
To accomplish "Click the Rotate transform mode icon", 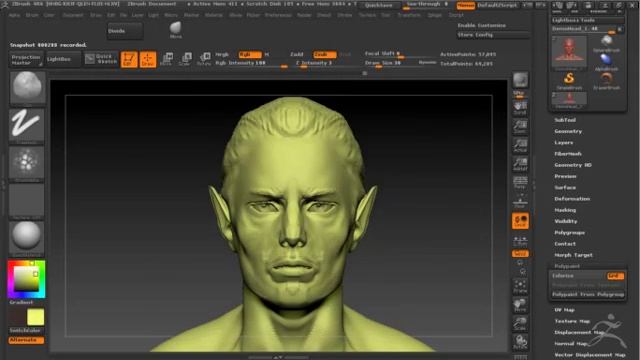I will click(204, 59).
